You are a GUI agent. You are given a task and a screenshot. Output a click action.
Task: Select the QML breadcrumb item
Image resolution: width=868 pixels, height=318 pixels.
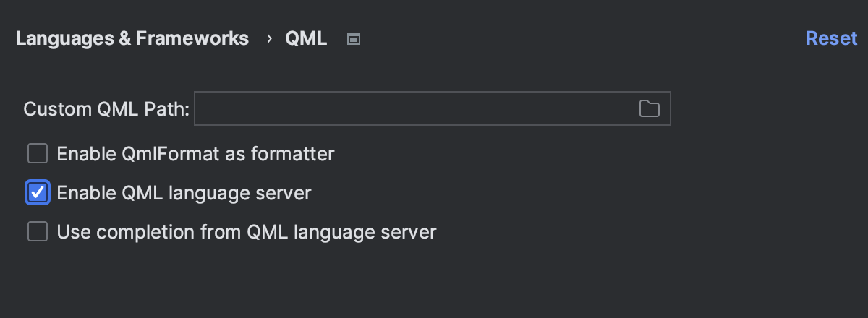coord(306,38)
